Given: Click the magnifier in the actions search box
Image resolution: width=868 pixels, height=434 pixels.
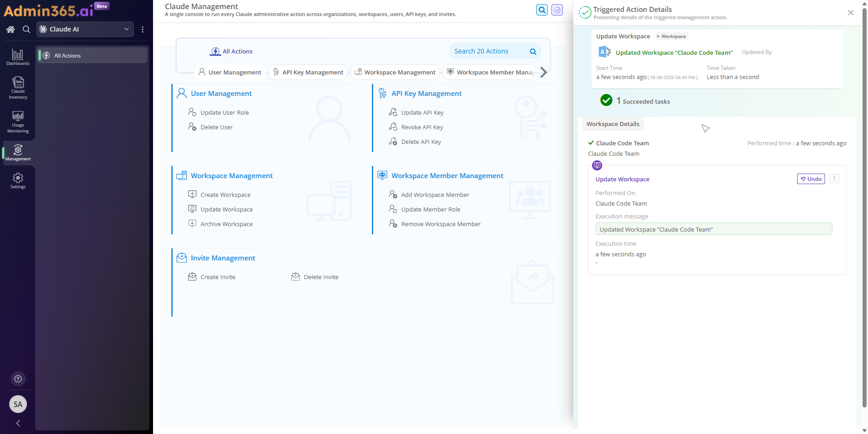Looking at the screenshot, I should (533, 52).
